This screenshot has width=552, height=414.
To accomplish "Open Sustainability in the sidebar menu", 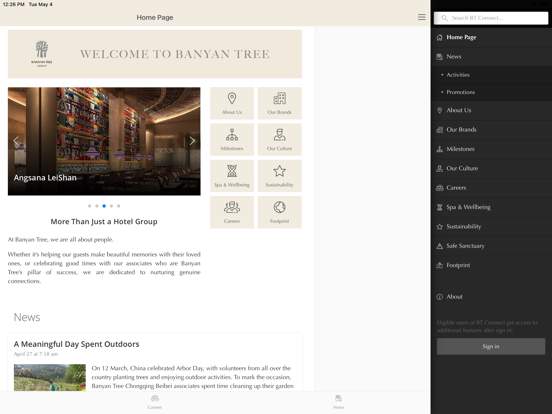I will click(x=491, y=227).
